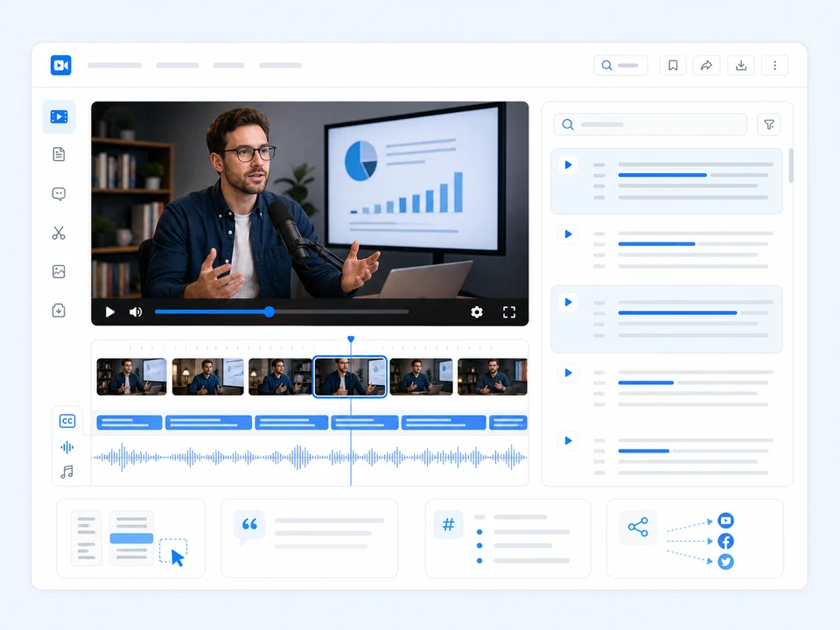Play the video in the player

pos(110,311)
